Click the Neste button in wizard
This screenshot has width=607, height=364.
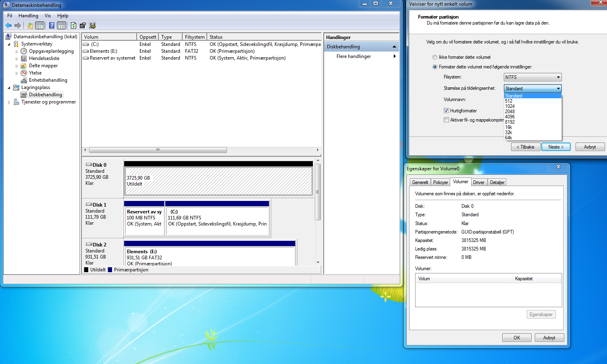click(x=556, y=147)
